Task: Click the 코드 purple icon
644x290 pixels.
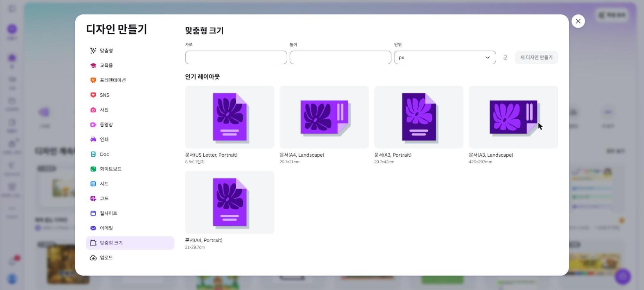Action: pyautogui.click(x=93, y=199)
